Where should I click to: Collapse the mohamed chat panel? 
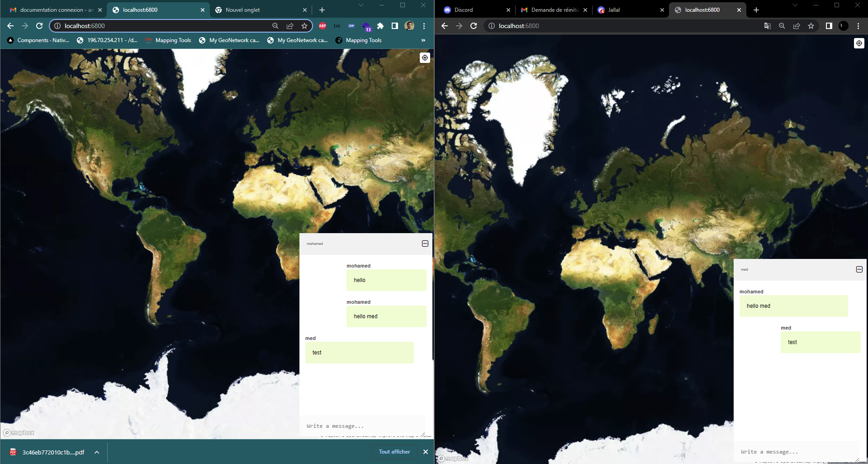[425, 244]
